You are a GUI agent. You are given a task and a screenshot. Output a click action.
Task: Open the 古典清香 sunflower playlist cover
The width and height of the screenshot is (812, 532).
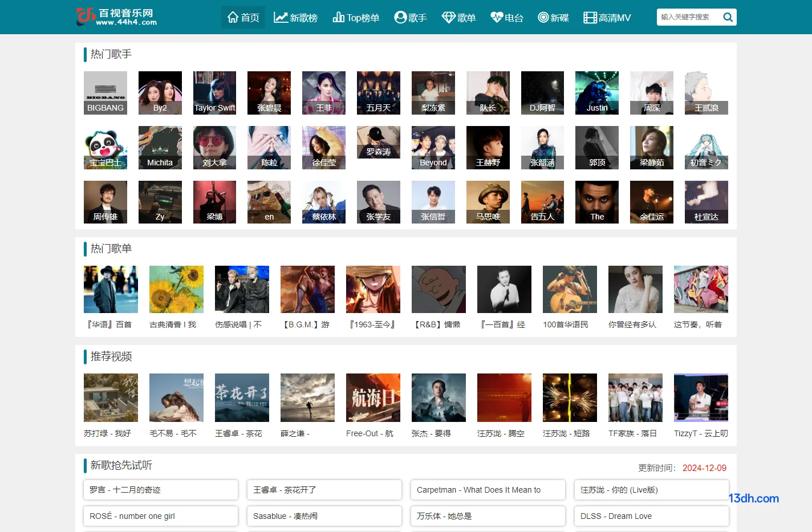(176, 289)
